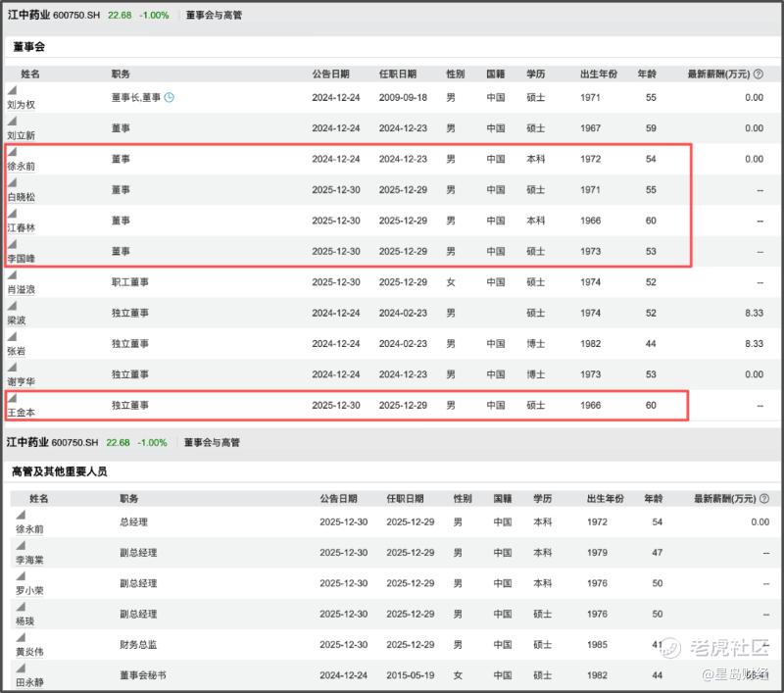Click the triangle icon above 谢亨华
Viewport: 784px width, 693px height.
click(12, 367)
